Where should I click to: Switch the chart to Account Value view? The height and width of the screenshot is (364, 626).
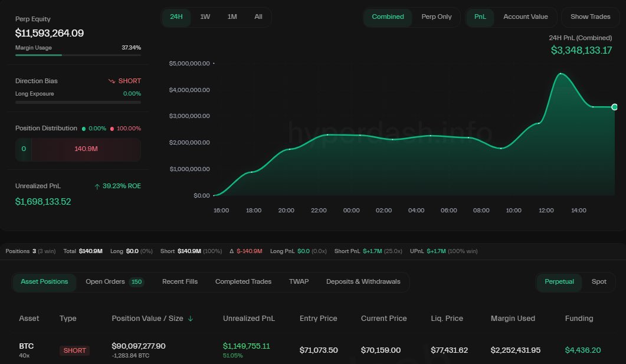525,17
